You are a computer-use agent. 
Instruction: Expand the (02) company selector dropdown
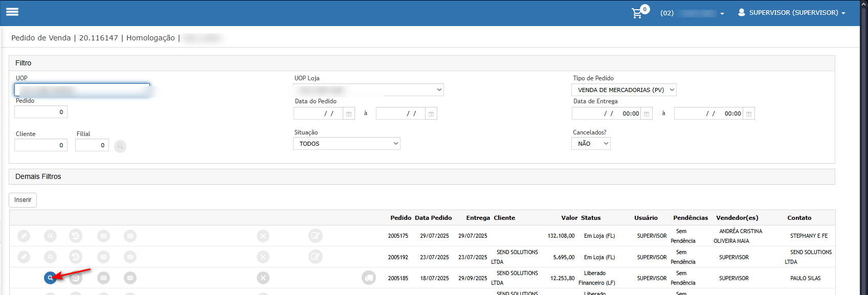[x=692, y=13]
